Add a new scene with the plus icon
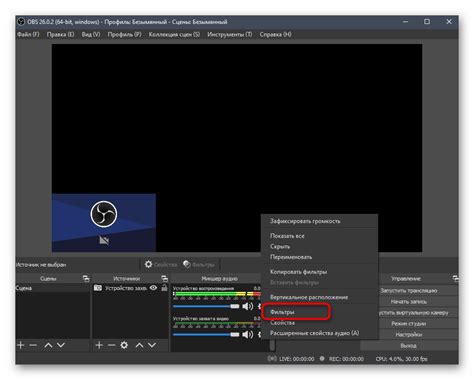The image size is (474, 380). (x=21, y=345)
